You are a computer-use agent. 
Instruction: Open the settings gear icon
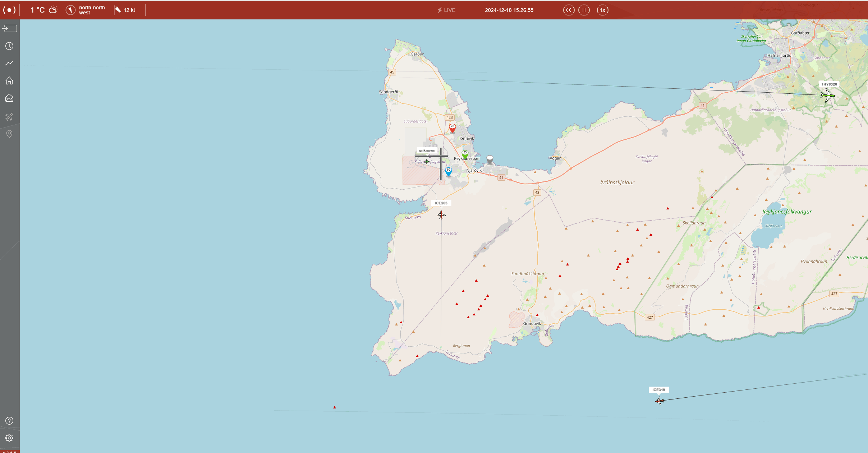point(9,438)
